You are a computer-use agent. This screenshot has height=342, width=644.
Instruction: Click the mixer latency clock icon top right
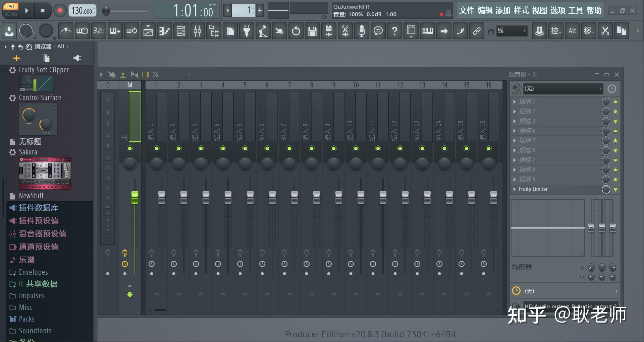point(612,89)
